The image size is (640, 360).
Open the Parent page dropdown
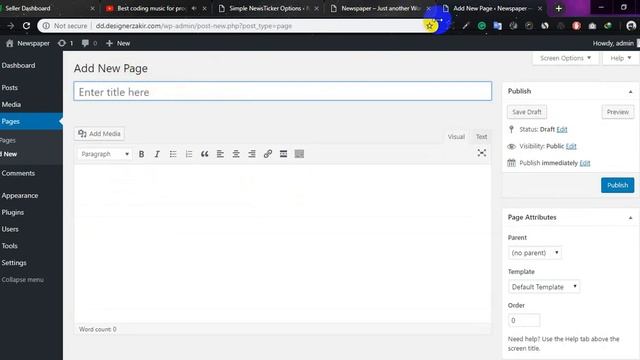click(x=535, y=253)
